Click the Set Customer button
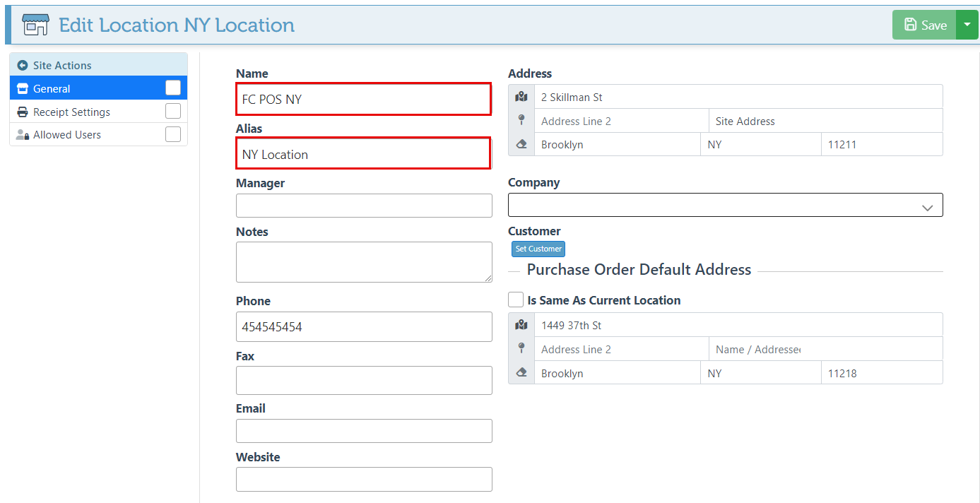Image resolution: width=980 pixels, height=503 pixels. [x=538, y=249]
